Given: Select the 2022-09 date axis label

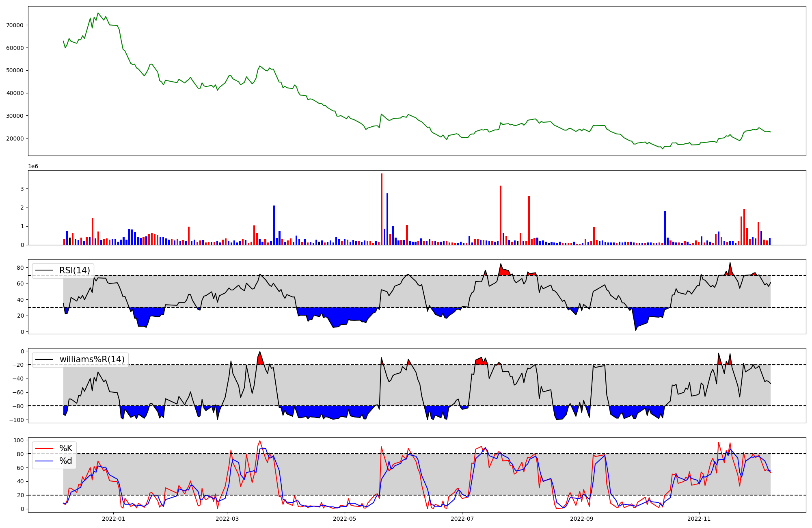Looking at the screenshot, I should [582, 519].
